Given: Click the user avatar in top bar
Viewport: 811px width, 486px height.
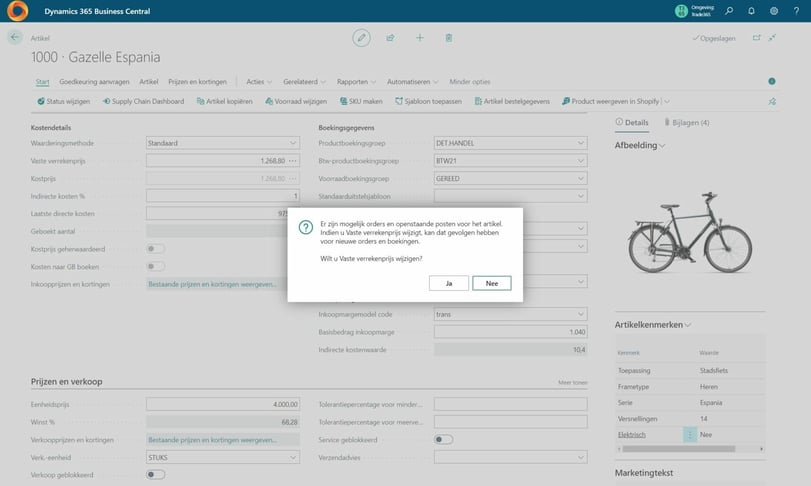Looking at the screenshot, I should point(681,11).
